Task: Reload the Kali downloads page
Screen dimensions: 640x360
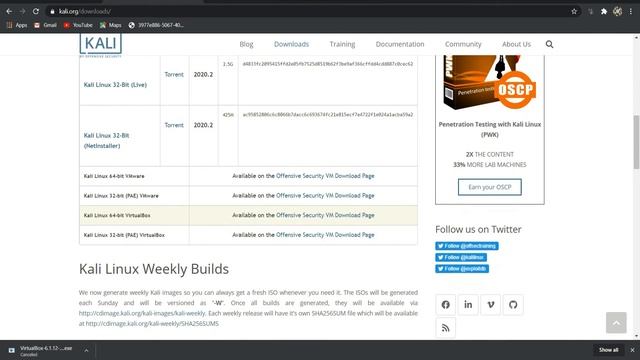Action: [x=36, y=11]
